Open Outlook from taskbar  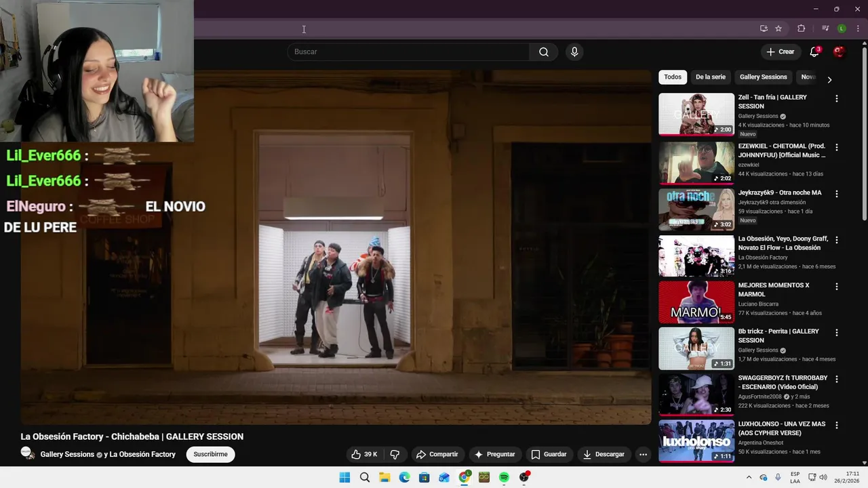pos(444,477)
